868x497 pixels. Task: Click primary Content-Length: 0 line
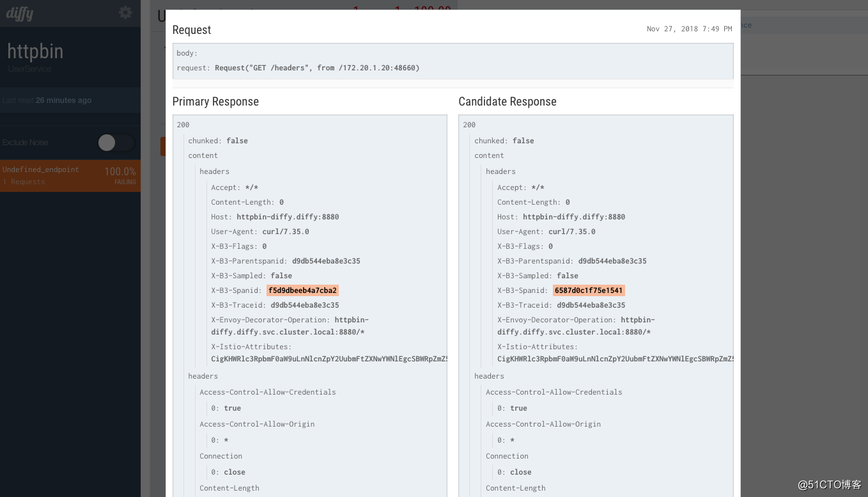[x=247, y=202]
